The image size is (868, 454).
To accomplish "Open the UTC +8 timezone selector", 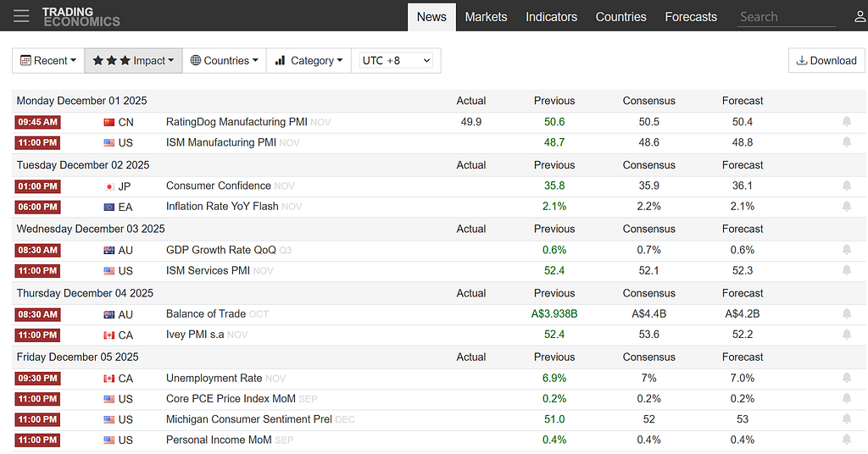I will click(x=395, y=60).
